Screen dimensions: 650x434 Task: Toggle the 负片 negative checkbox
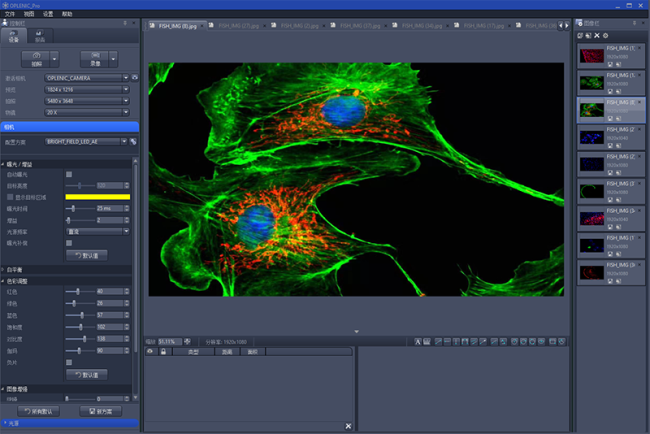pyautogui.click(x=69, y=362)
